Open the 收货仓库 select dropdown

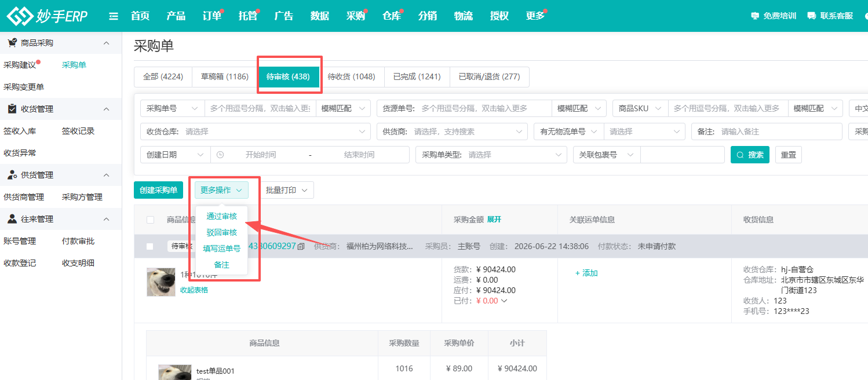(256, 132)
